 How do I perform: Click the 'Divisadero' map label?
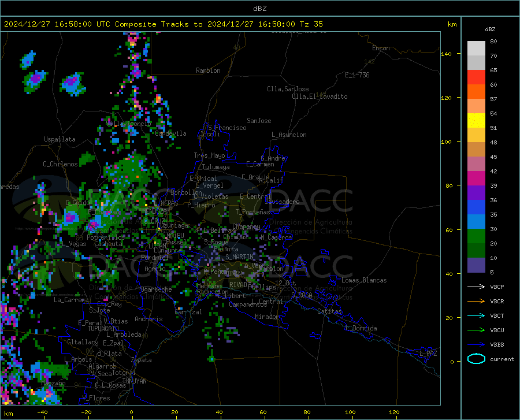282,202
